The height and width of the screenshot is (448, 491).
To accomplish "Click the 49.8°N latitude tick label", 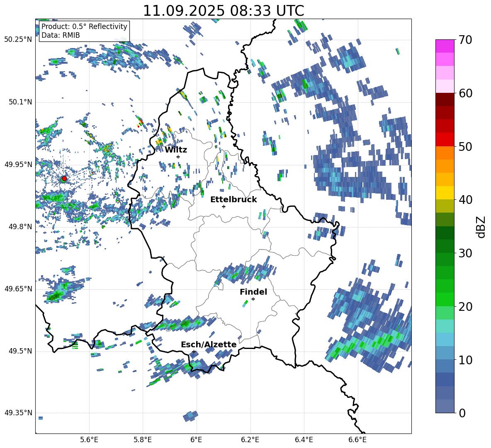I will [x=20, y=227].
